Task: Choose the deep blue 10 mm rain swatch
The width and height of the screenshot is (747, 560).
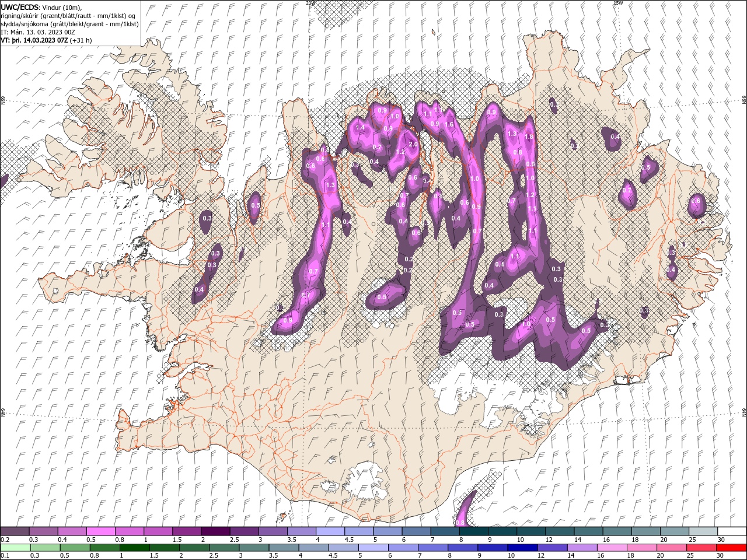Action: pos(522,548)
